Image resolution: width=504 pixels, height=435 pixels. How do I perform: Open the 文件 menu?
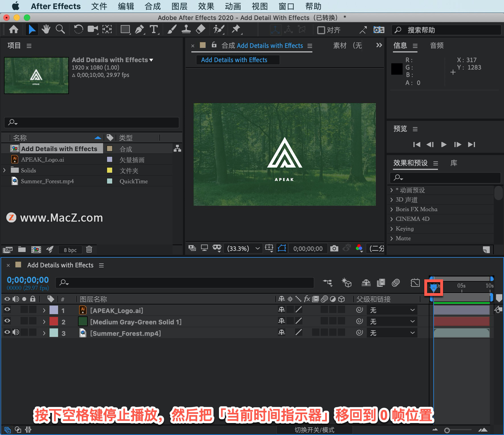point(99,6)
